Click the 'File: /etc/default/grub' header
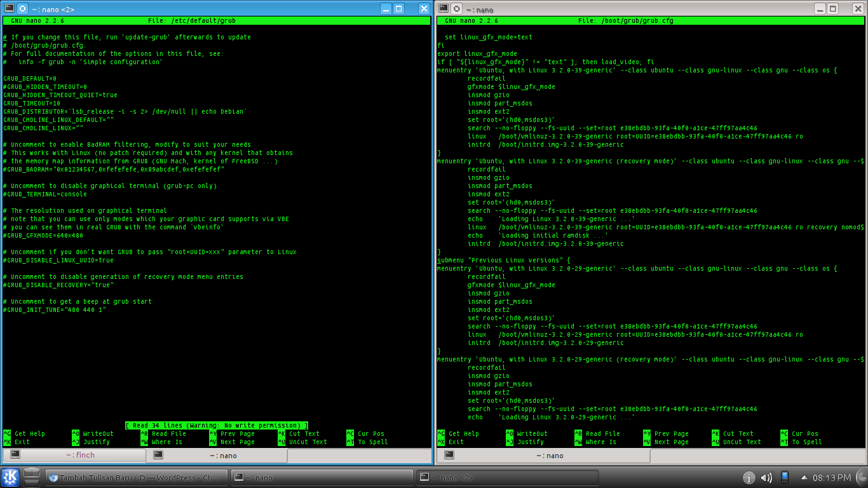 coord(192,20)
